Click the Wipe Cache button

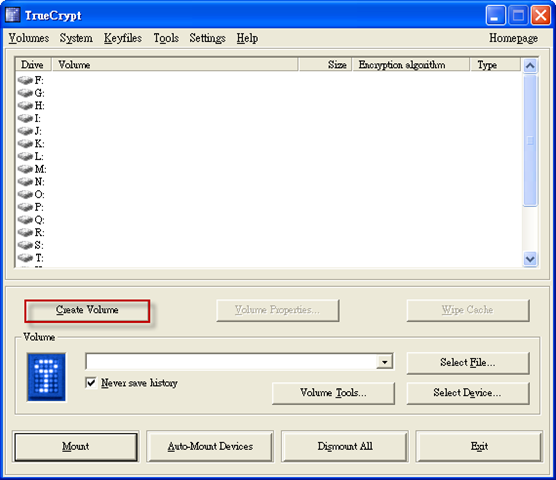coord(468,310)
